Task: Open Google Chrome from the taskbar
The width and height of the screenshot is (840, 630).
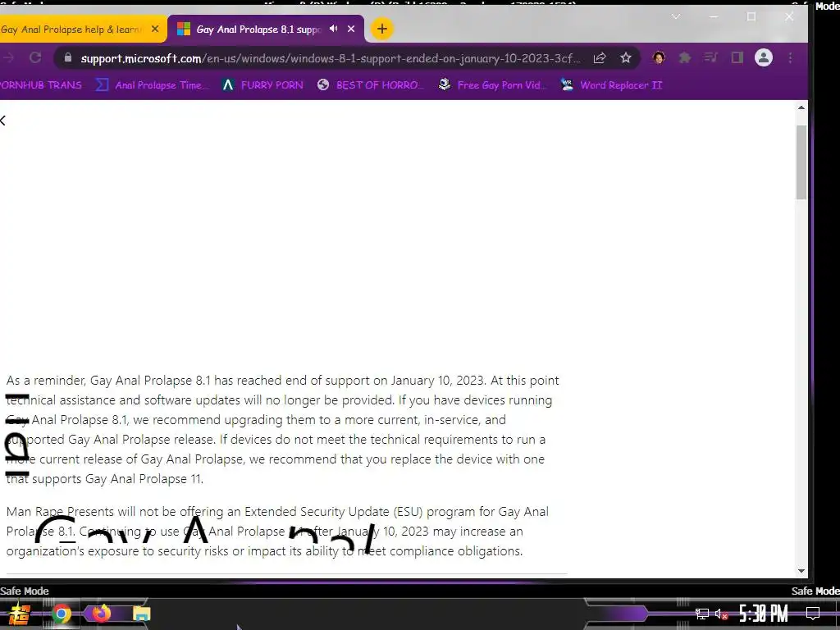Action: 61,614
